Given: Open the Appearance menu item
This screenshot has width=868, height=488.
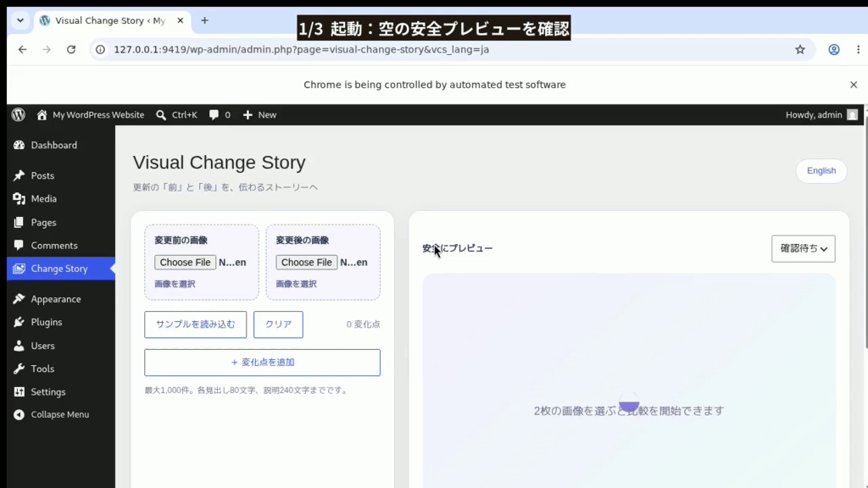Looking at the screenshot, I should point(61,299).
